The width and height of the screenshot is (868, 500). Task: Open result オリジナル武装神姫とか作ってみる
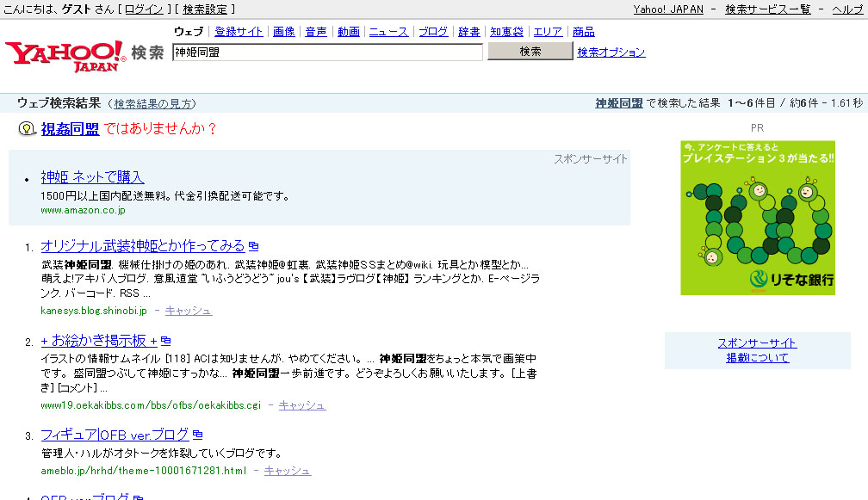[143, 245]
